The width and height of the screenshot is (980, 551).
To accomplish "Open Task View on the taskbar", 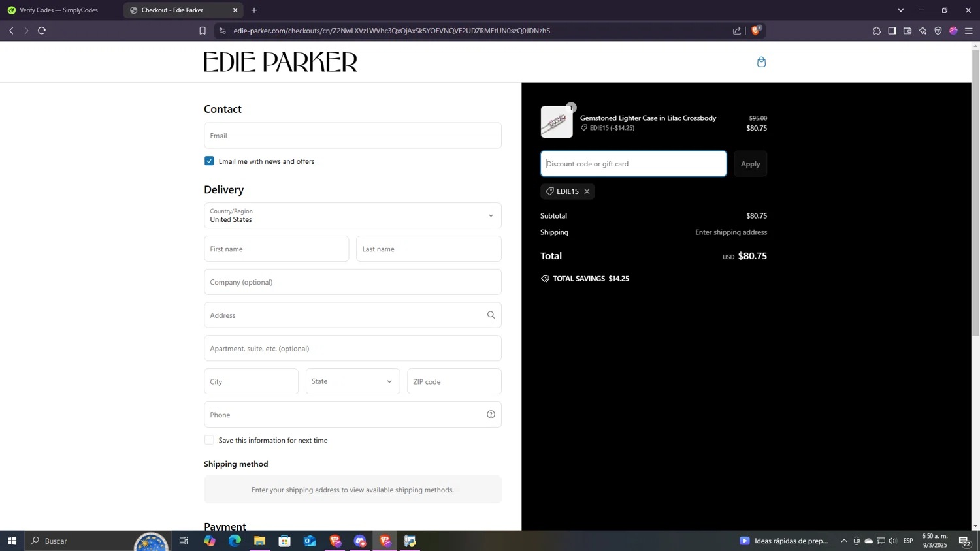I will (184, 541).
